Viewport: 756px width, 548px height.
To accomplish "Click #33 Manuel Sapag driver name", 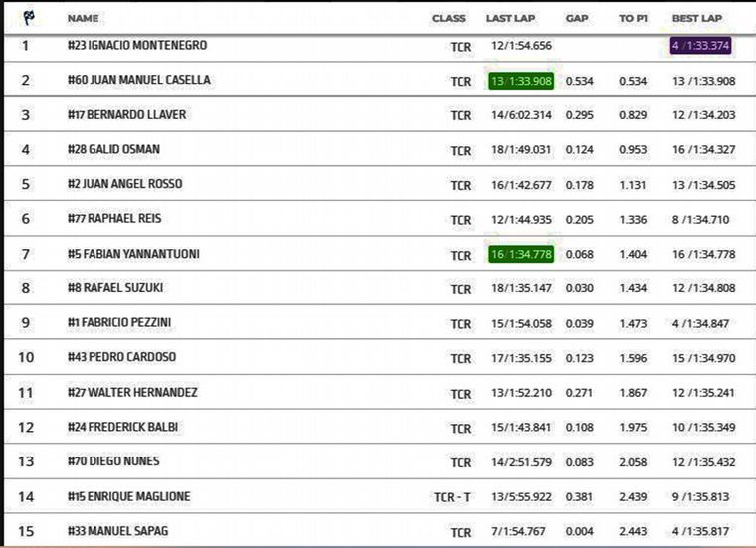I will point(118,531).
